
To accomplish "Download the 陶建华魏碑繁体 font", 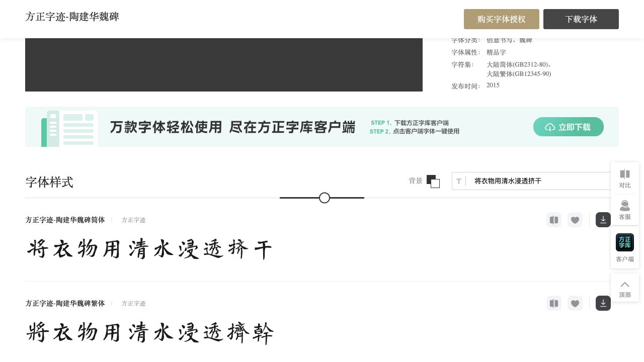I will tap(603, 303).
